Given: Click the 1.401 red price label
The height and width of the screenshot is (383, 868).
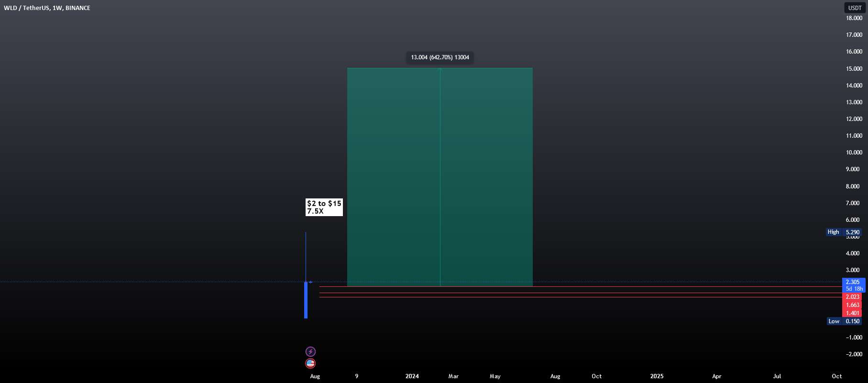Looking at the screenshot, I should (x=853, y=313).
